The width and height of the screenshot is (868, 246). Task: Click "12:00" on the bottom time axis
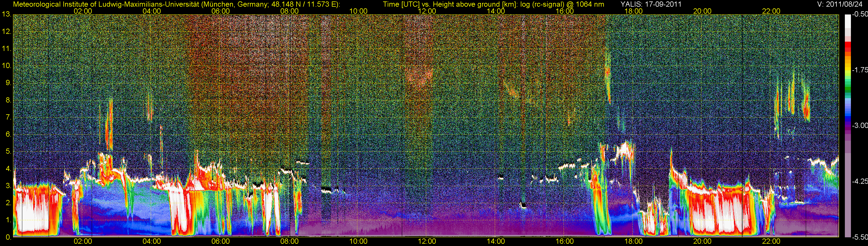[x=427, y=241]
